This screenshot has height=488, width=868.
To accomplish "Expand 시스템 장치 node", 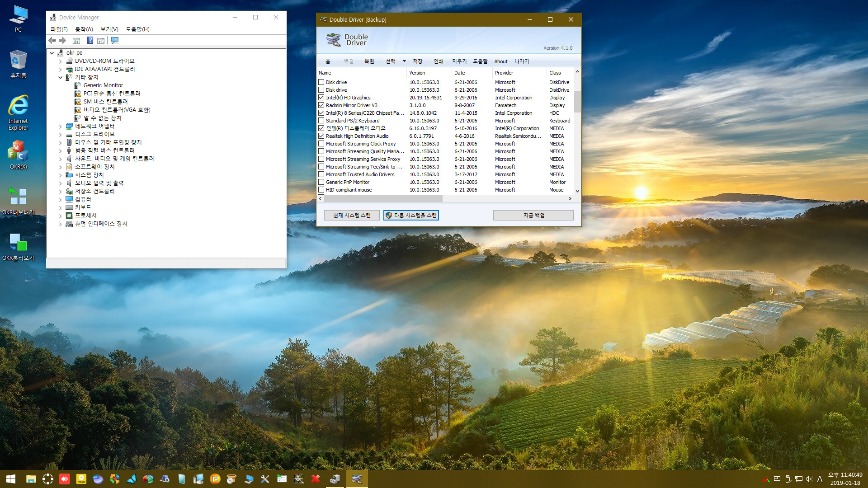I will pyautogui.click(x=60, y=175).
